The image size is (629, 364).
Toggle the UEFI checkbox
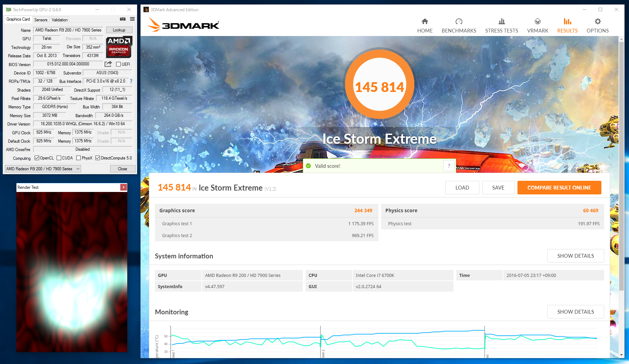click(x=118, y=64)
